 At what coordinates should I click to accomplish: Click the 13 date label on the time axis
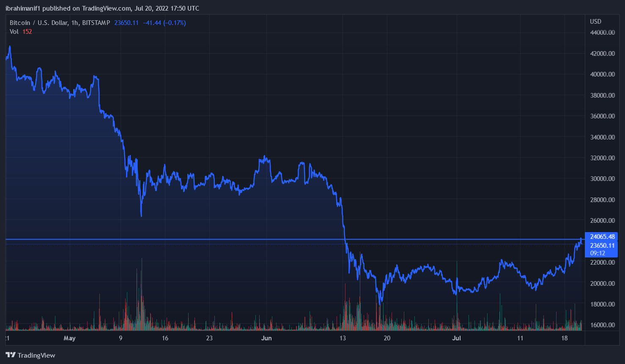pos(343,338)
